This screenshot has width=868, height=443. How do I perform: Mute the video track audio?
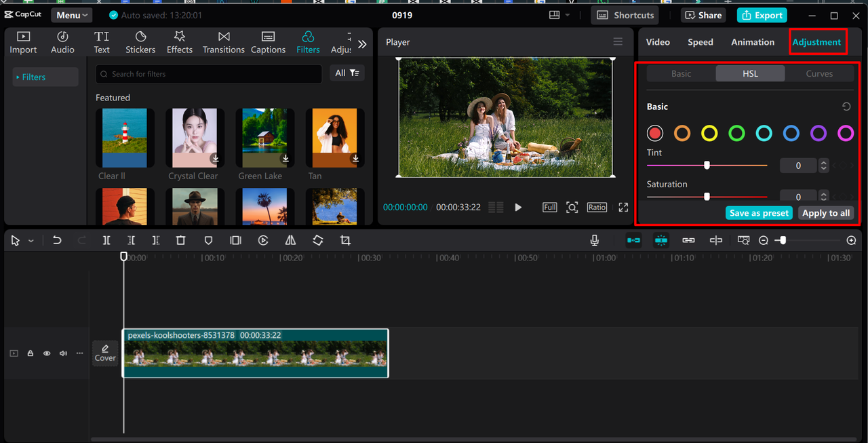(x=63, y=353)
